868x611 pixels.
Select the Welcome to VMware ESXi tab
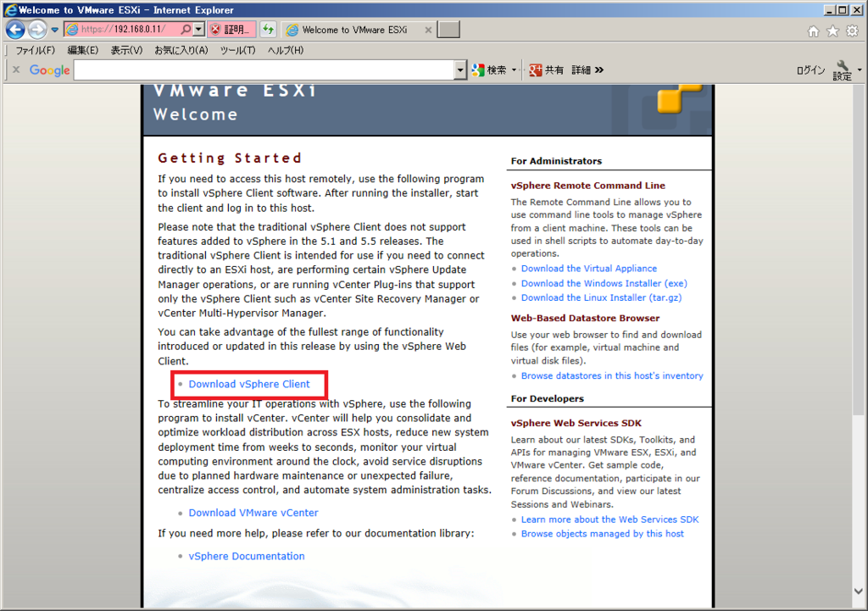[x=354, y=30]
